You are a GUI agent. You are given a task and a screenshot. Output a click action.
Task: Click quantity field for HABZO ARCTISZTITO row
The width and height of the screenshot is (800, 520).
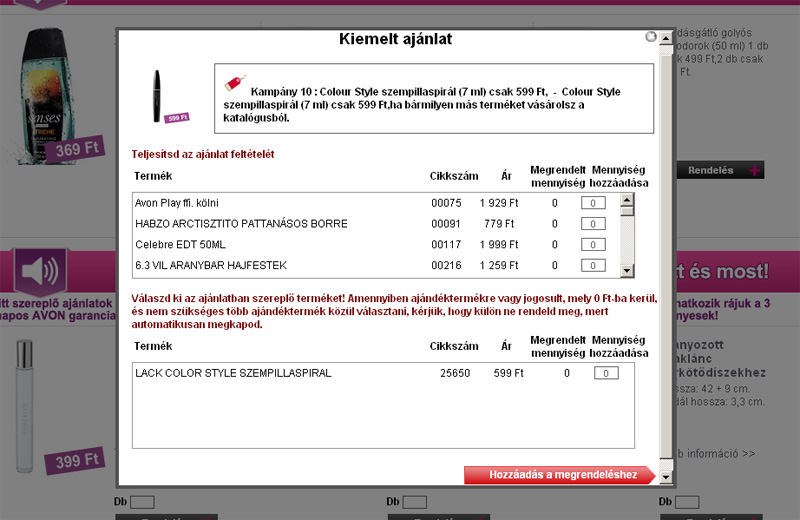(x=593, y=224)
